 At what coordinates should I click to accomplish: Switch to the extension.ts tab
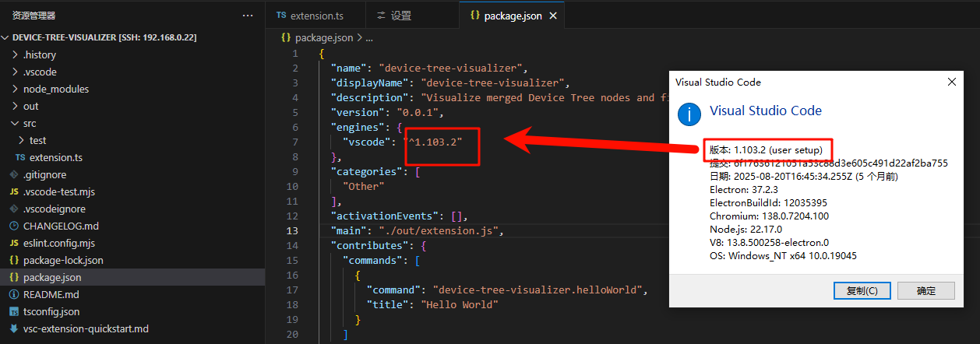(316, 16)
